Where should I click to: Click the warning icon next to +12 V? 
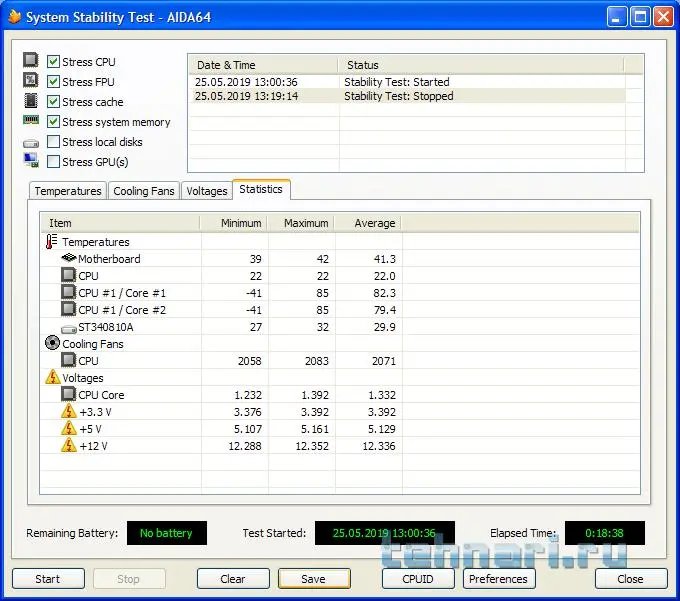click(x=68, y=446)
